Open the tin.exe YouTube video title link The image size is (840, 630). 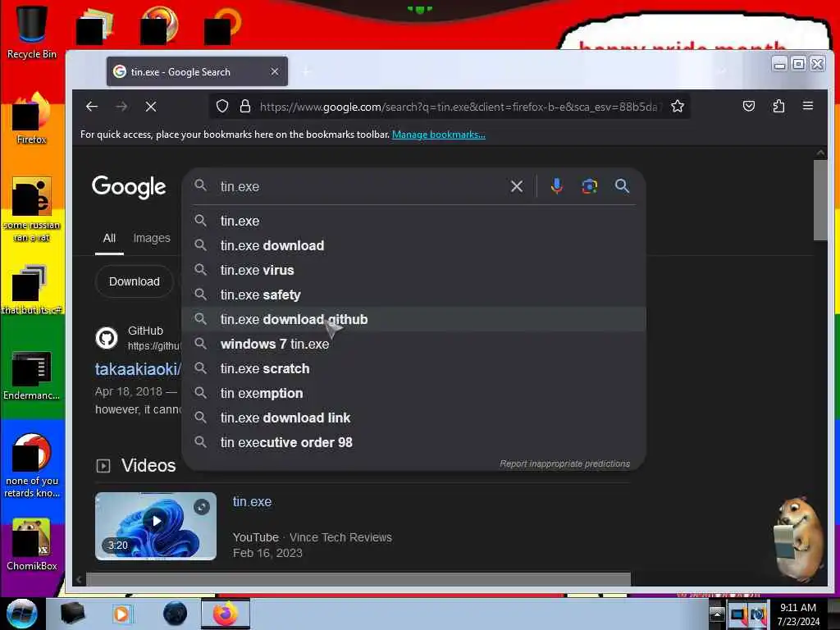pos(252,502)
